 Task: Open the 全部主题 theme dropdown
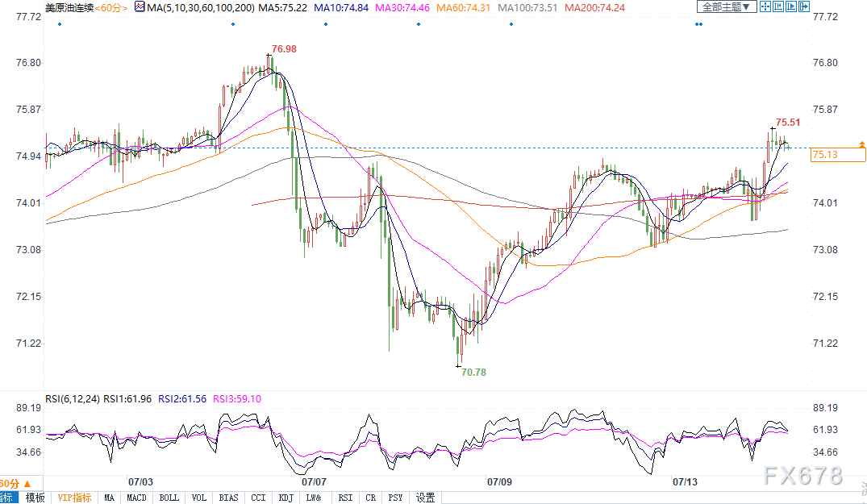(726, 7)
